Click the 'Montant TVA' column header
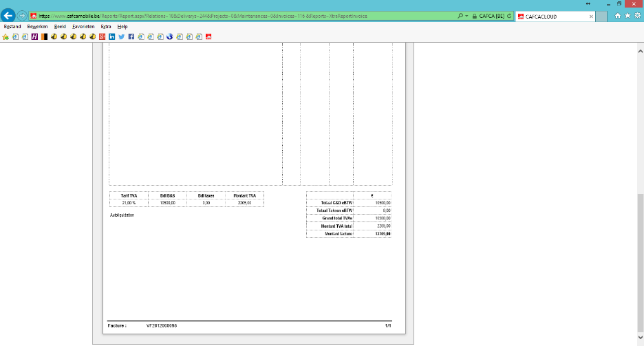The width and height of the screenshot is (644, 346). coord(245,196)
